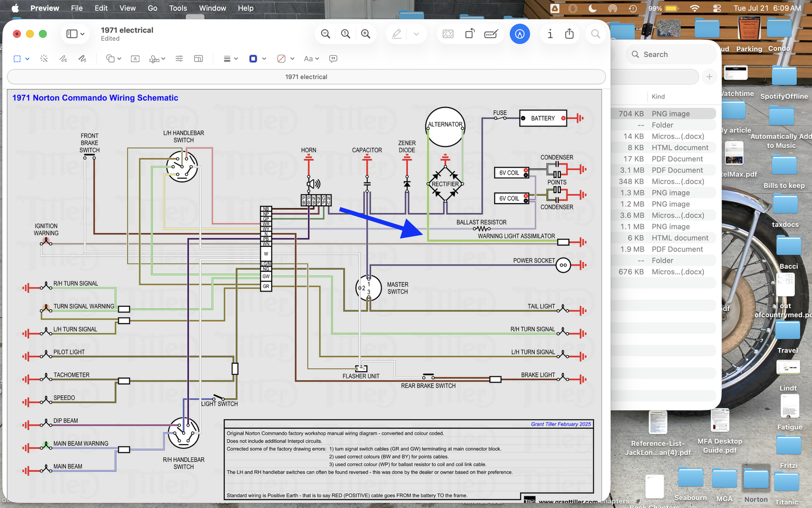Viewport: 812px width, 508px height.
Task: Click the Sign signature tool
Action: click(x=154, y=59)
